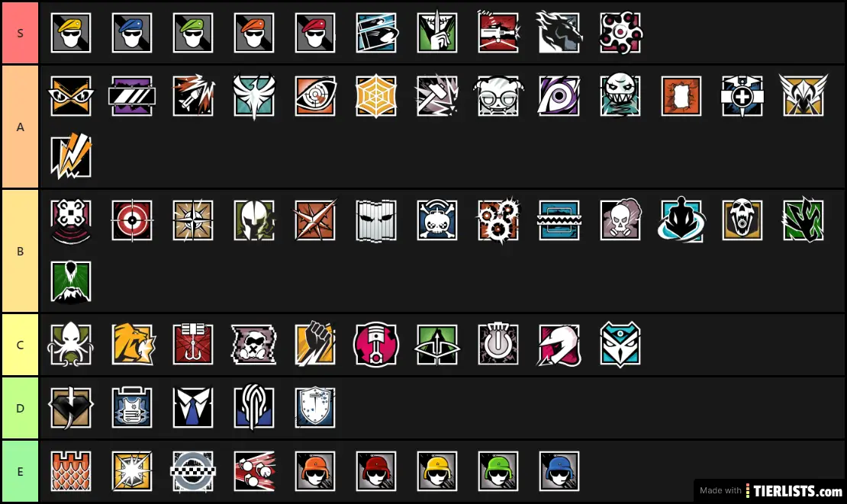The height and width of the screenshot is (504, 847).
Task: Click the yellow C tier label
Action: point(20,345)
